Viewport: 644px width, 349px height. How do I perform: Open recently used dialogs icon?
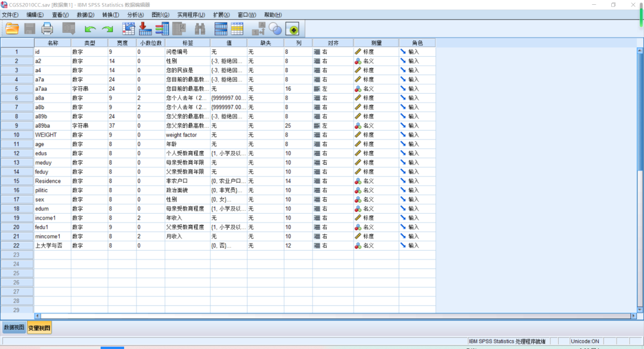point(69,29)
